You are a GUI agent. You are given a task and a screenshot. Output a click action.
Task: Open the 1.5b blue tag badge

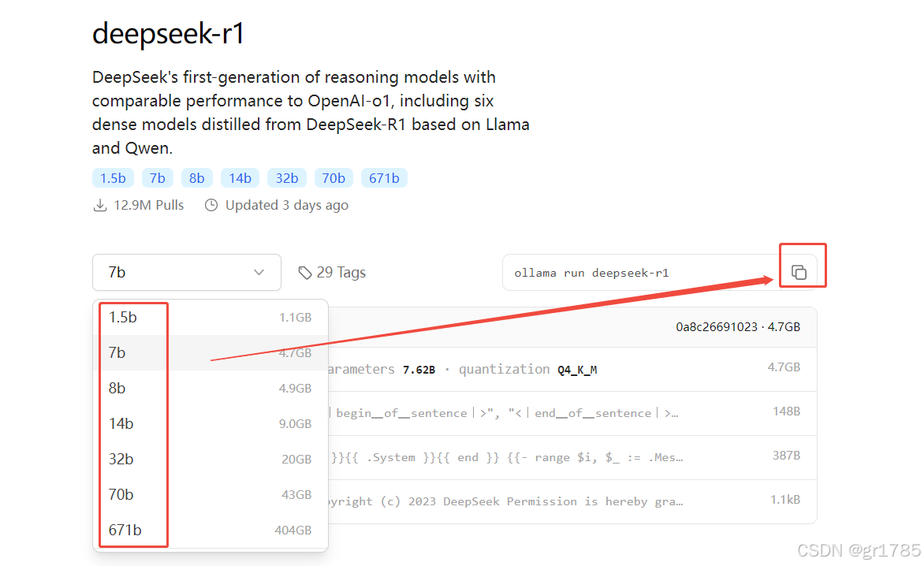click(x=113, y=178)
